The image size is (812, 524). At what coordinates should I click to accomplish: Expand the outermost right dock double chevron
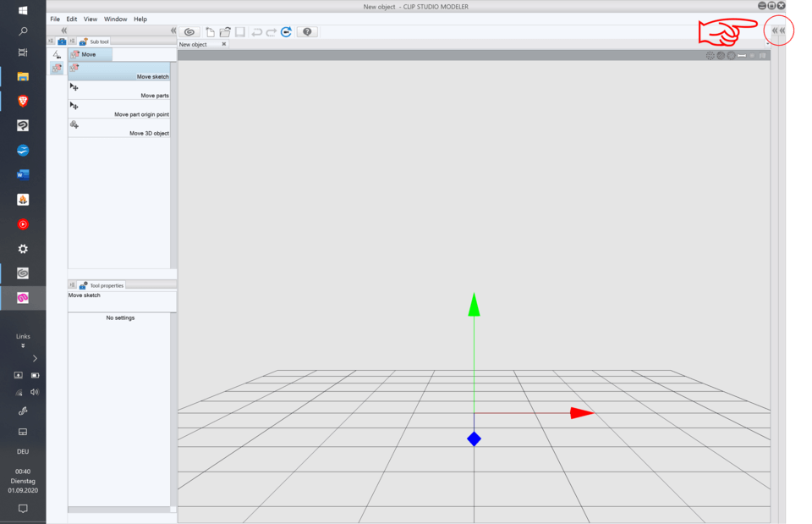(782, 30)
